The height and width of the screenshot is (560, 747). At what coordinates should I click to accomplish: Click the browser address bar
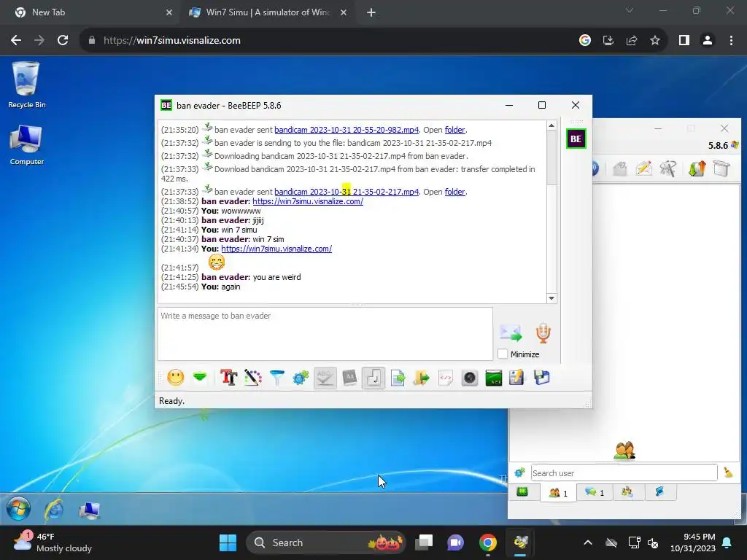pyautogui.click(x=329, y=41)
